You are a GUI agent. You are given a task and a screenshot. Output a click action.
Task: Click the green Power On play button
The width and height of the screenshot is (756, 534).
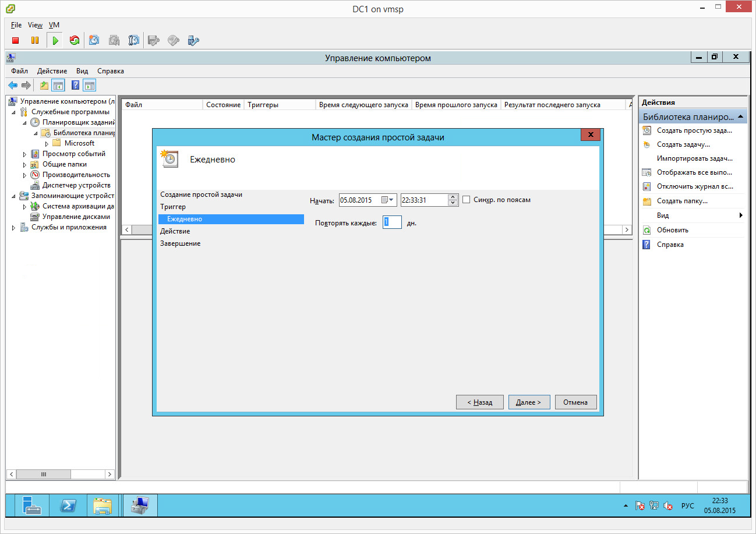(55, 40)
